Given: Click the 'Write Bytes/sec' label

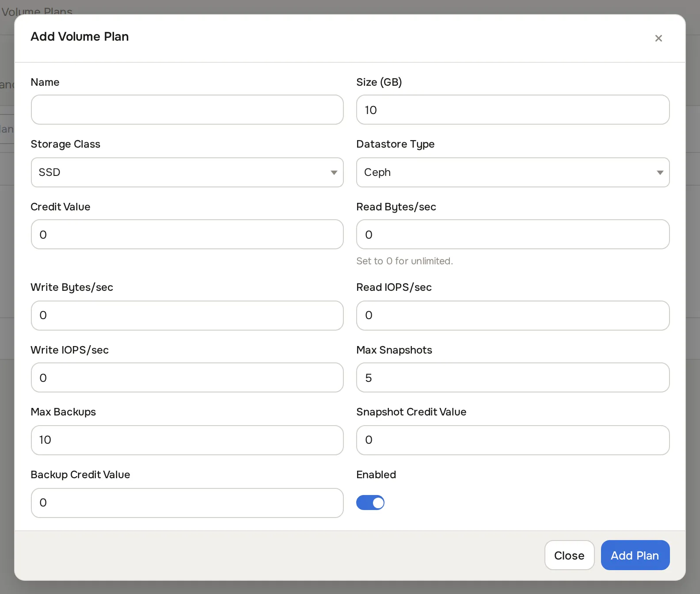Looking at the screenshot, I should (x=72, y=288).
